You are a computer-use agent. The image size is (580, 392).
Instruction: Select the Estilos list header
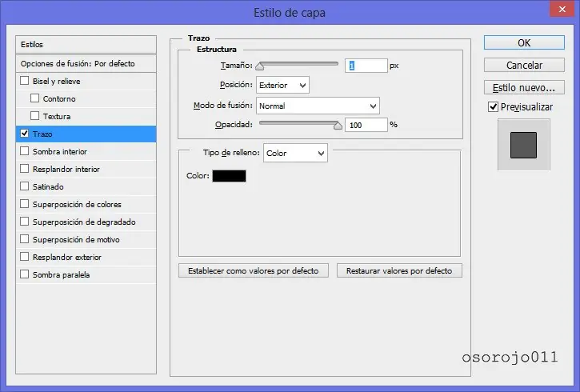86,44
